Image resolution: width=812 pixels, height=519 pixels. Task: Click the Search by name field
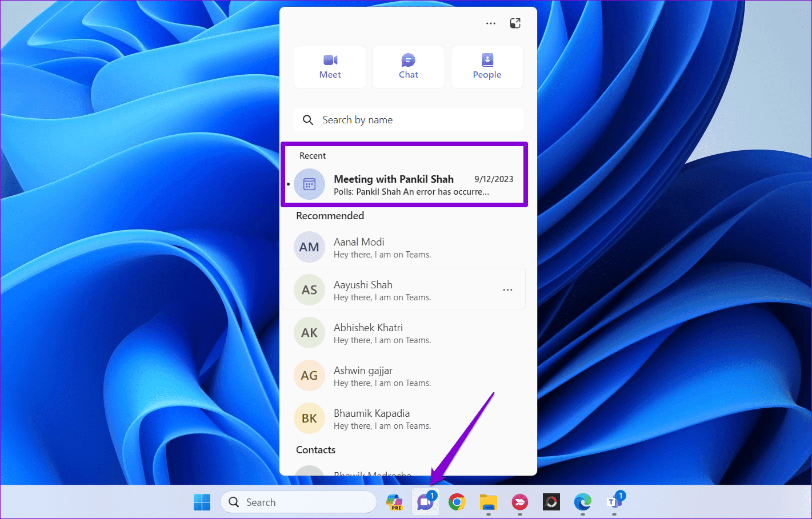[x=408, y=120]
